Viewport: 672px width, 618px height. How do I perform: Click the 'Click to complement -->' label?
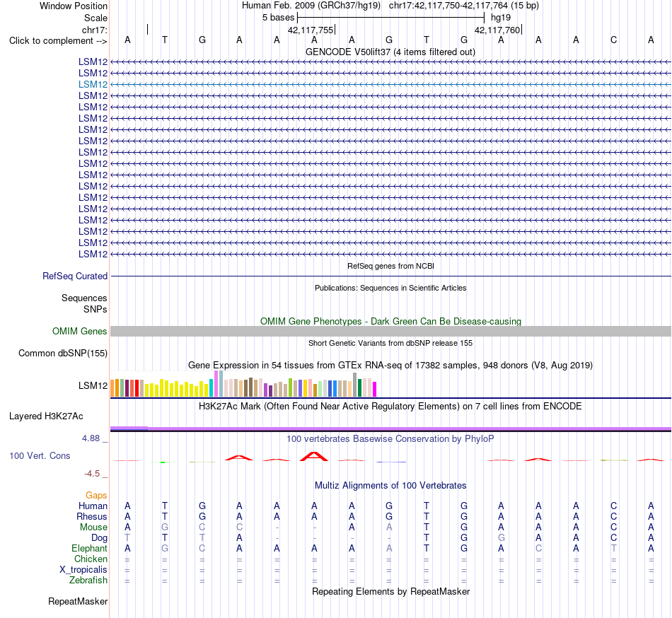58,41
